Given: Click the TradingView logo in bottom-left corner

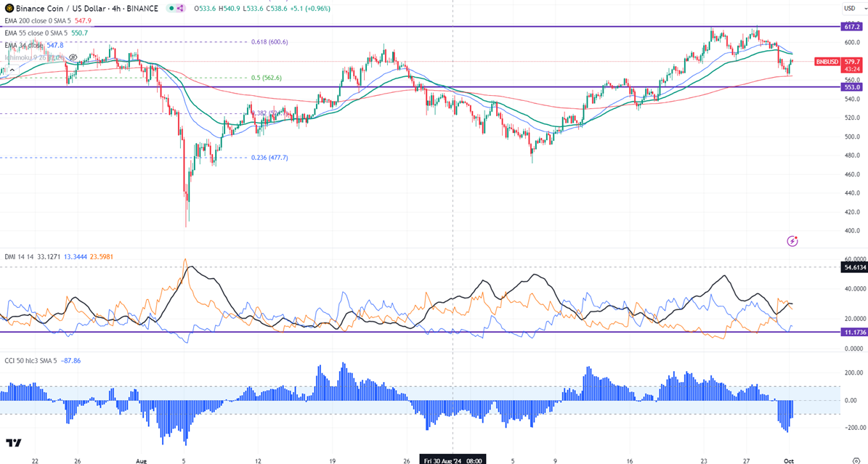Looking at the screenshot, I should click(x=13, y=443).
